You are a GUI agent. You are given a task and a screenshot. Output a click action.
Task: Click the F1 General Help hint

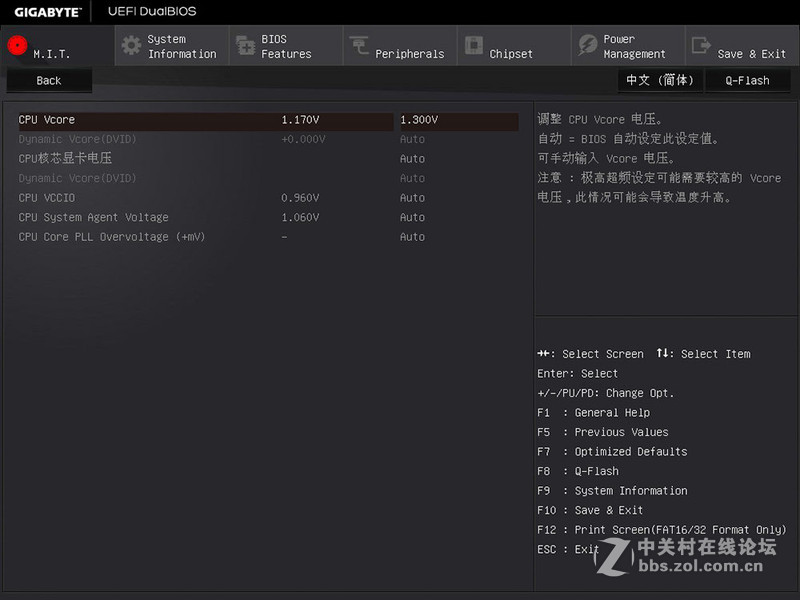593,413
